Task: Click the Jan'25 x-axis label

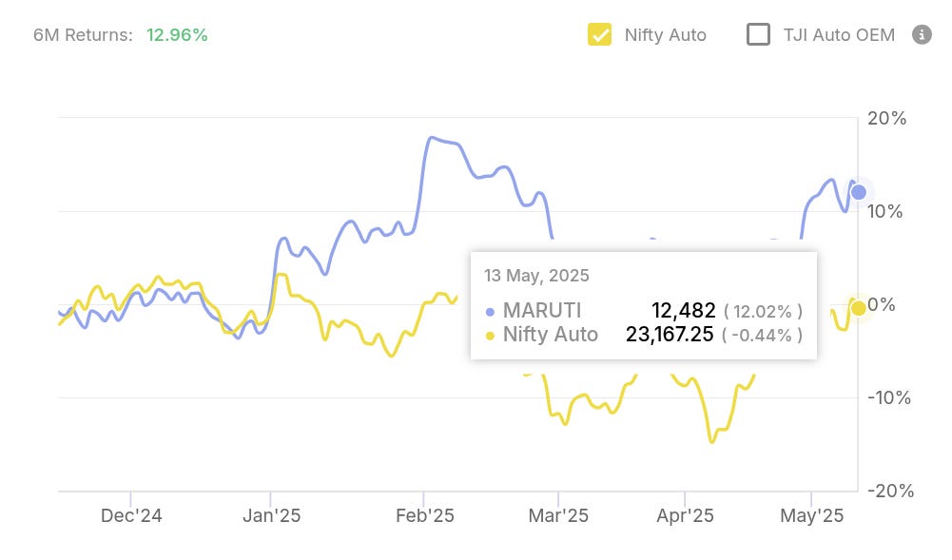Action: (x=271, y=516)
